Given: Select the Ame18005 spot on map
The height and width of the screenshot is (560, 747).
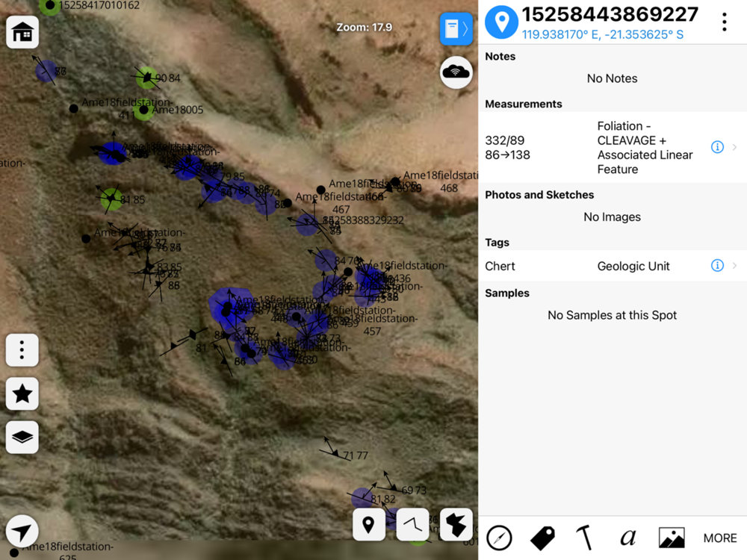Looking at the screenshot, I should [143, 110].
